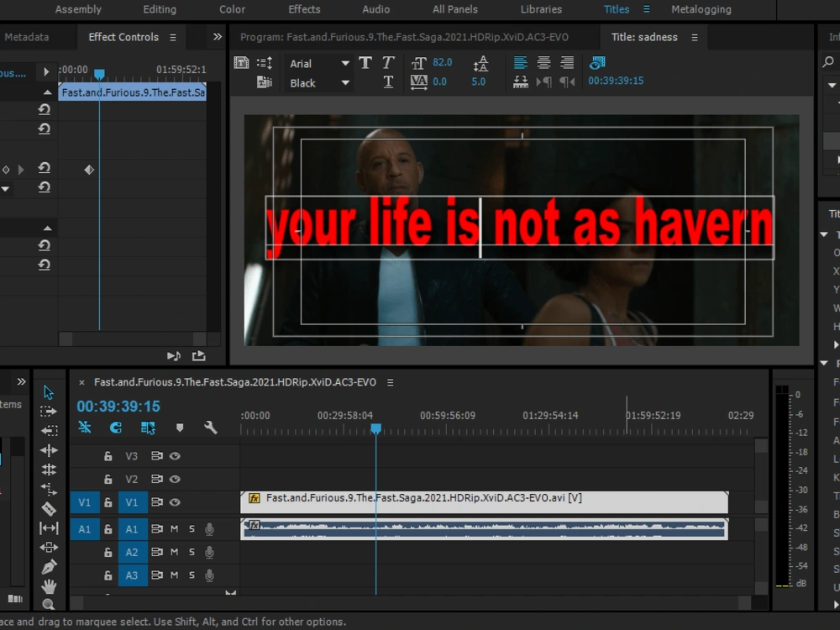Open Arial font family dropdown
Image resolution: width=840 pixels, height=630 pixels.
(319, 64)
